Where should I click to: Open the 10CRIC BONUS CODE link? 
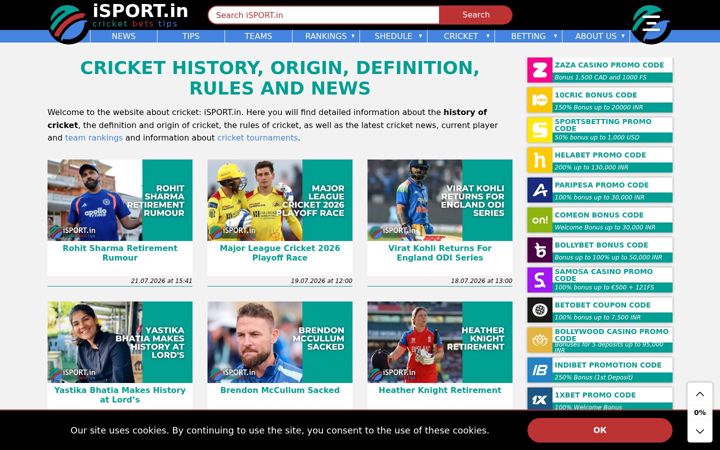click(x=596, y=95)
